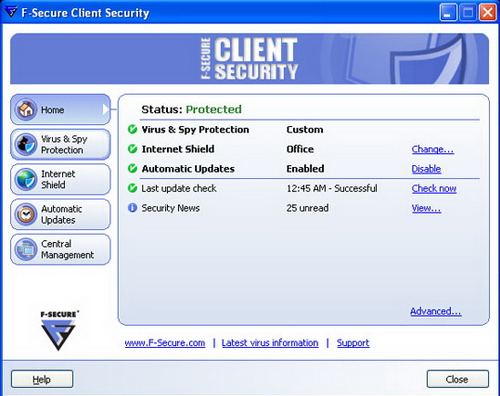Disable automatic updates via the Disable link
The image size is (500, 396).
pyautogui.click(x=426, y=169)
